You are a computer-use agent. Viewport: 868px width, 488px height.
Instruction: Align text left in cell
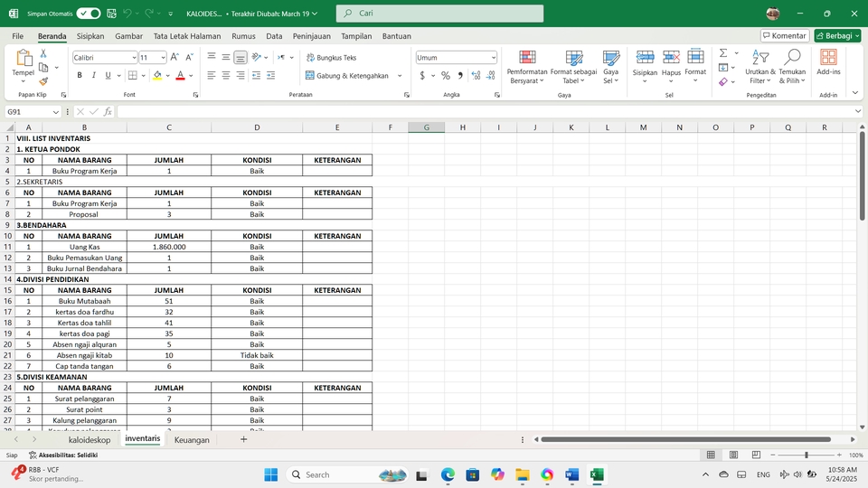(x=211, y=75)
